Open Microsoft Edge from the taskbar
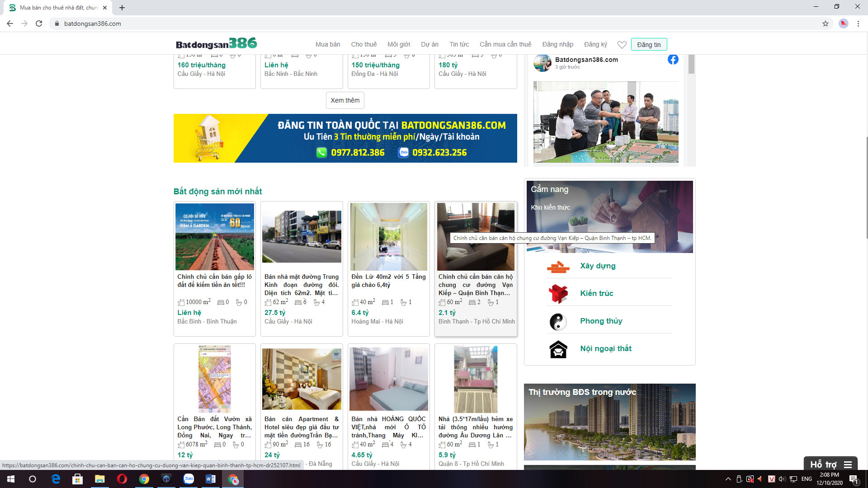 coord(56,479)
